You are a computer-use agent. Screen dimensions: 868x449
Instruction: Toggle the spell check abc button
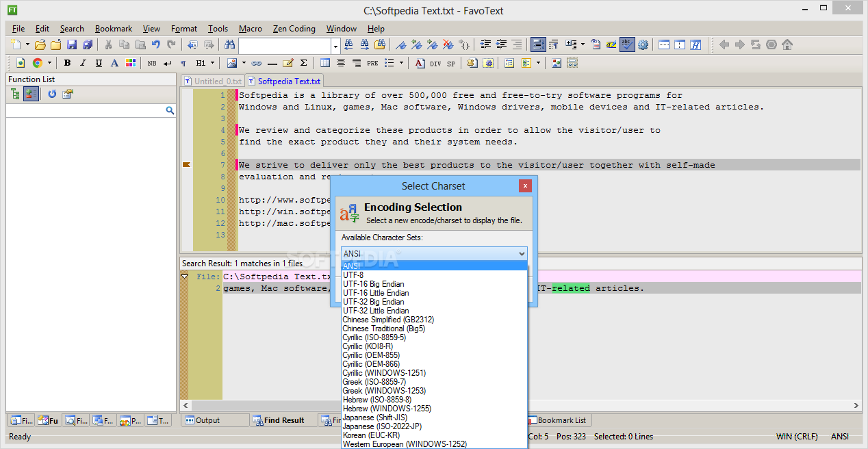click(x=627, y=44)
